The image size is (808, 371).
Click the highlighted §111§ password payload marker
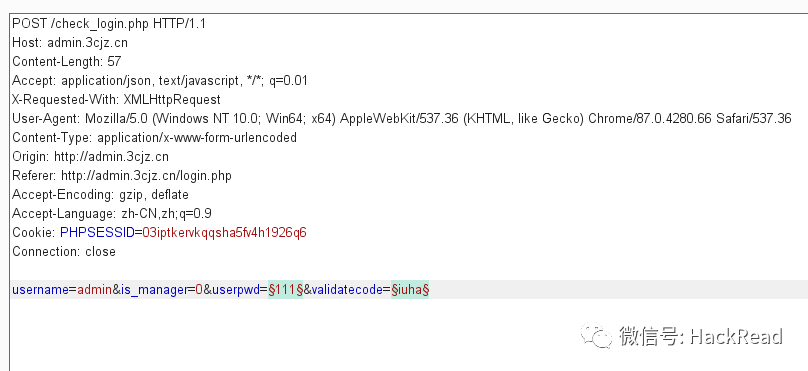[x=285, y=290]
